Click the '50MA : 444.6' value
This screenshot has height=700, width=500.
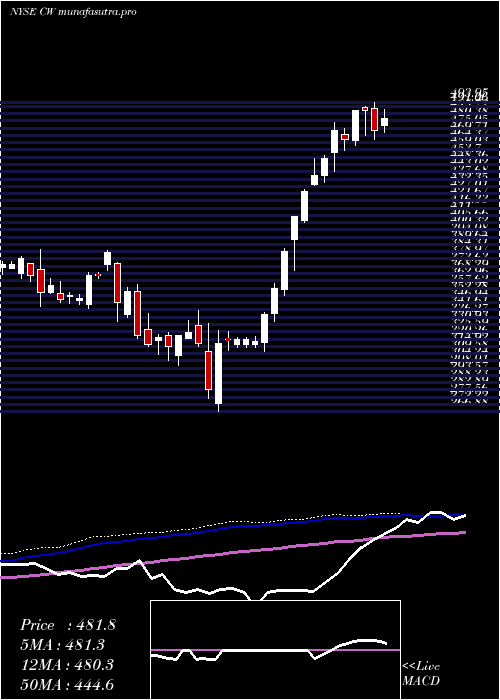pyautogui.click(x=67, y=684)
